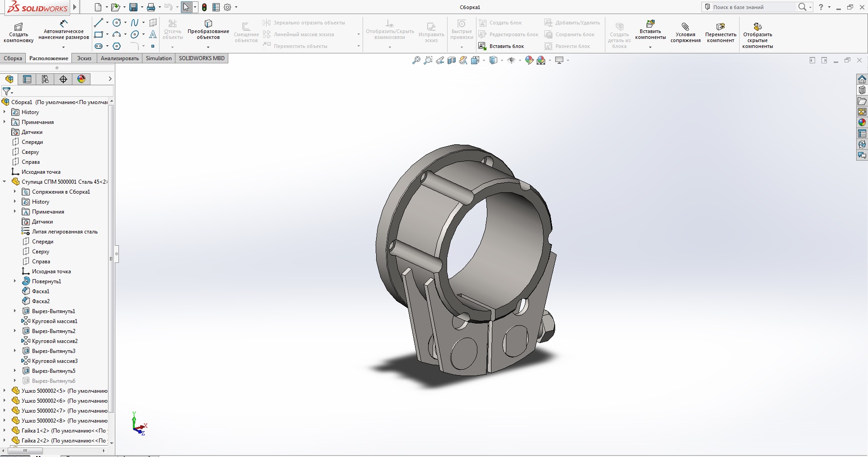Click the Вставить блок button
This screenshot has width=868, height=457.
click(501, 46)
